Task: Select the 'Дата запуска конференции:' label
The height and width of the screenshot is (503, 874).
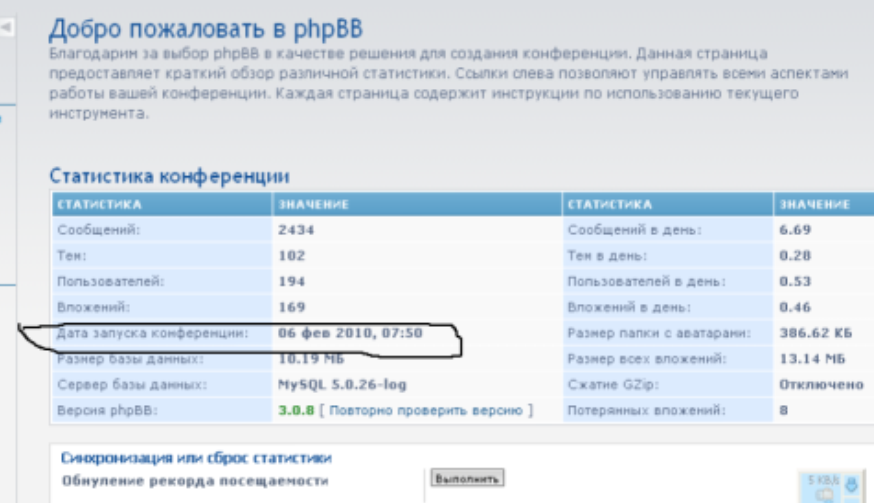Action: pyautogui.click(x=152, y=333)
